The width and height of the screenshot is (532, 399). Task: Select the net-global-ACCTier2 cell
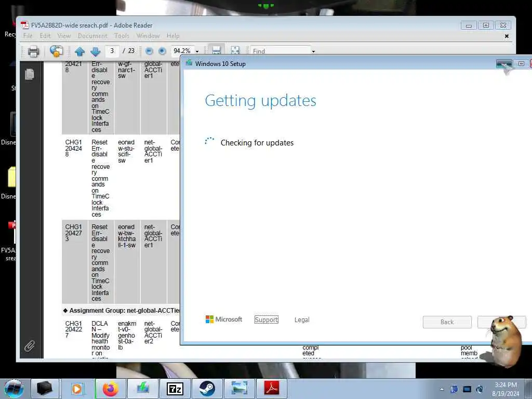(153, 332)
